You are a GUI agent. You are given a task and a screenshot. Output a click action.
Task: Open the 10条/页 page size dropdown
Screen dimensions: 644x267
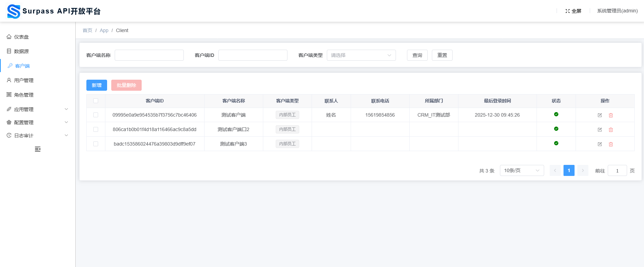click(x=522, y=170)
